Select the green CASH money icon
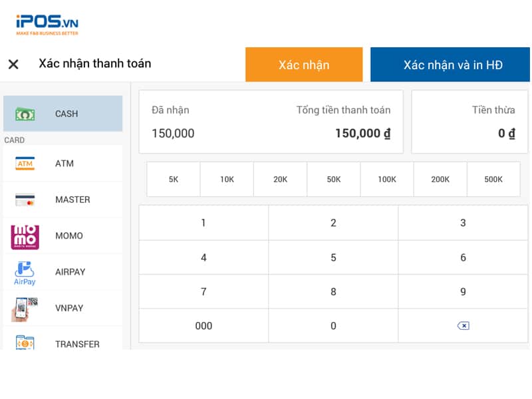The width and height of the screenshot is (532, 399). (25, 114)
